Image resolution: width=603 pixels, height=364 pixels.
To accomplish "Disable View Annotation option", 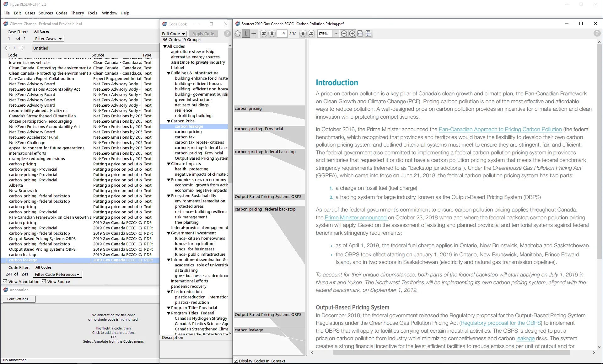I will coord(5,281).
